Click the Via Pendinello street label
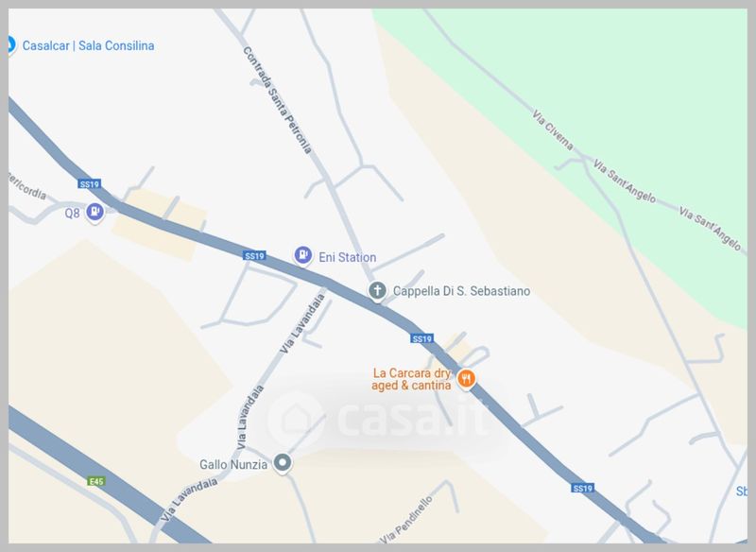Screen dimensions: 756x552 point(406,520)
